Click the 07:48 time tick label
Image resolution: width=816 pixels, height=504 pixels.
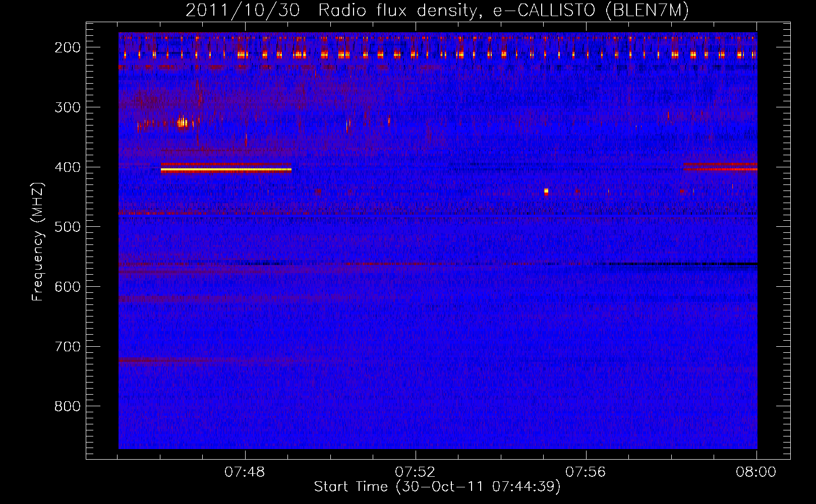coord(245,472)
